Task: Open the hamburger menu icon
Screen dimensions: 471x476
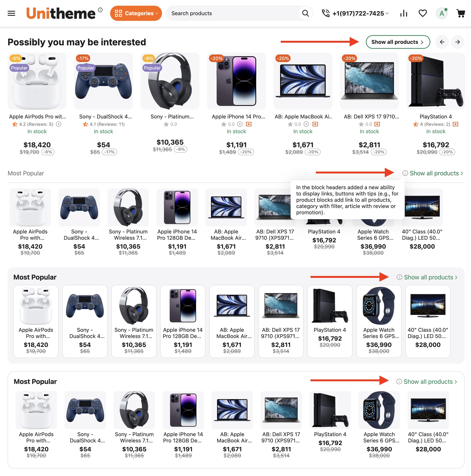Action: click(x=11, y=13)
